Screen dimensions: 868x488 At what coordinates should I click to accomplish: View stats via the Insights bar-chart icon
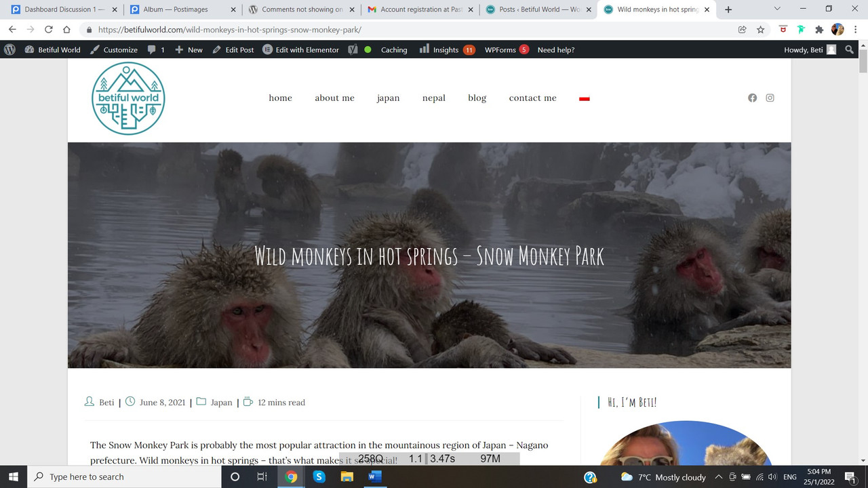[424, 49]
